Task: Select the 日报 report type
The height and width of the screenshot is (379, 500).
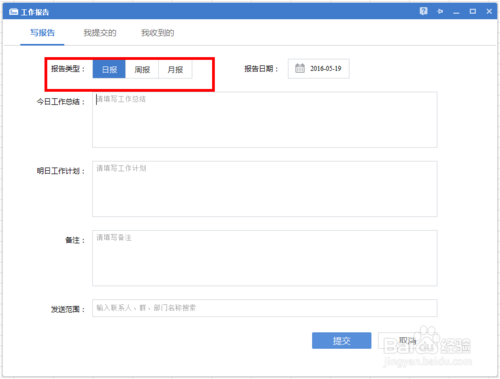Action: (109, 69)
